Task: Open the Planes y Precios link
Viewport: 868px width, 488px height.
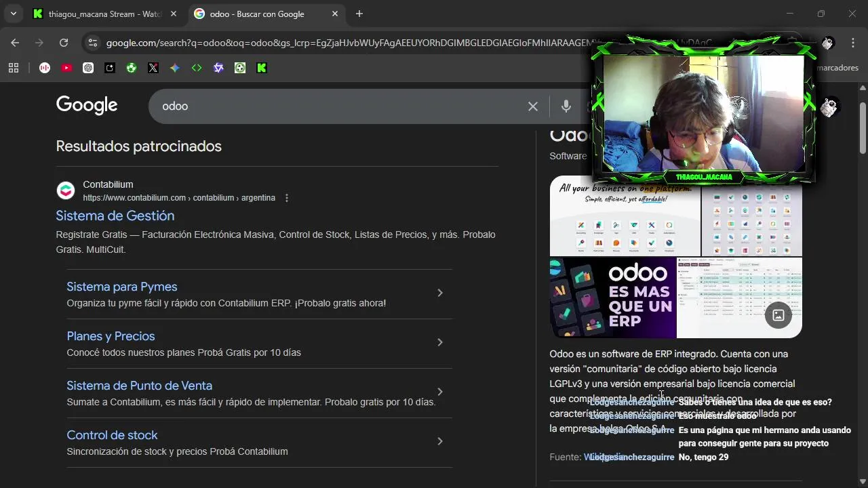Action: (111, 336)
